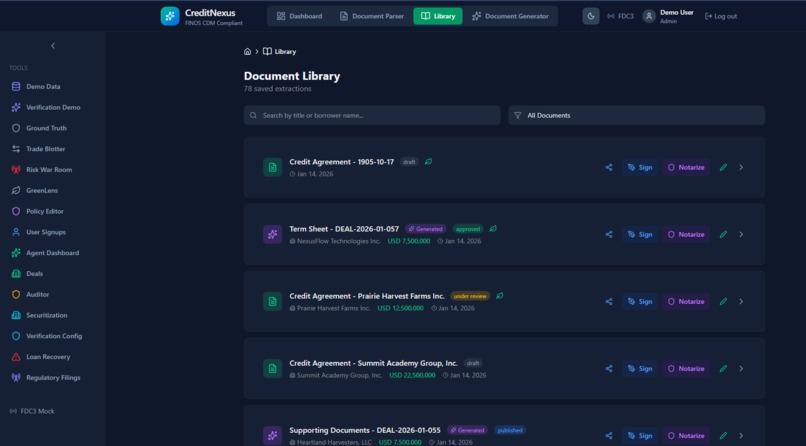Click Term Sheet document type icon

pos(272,234)
